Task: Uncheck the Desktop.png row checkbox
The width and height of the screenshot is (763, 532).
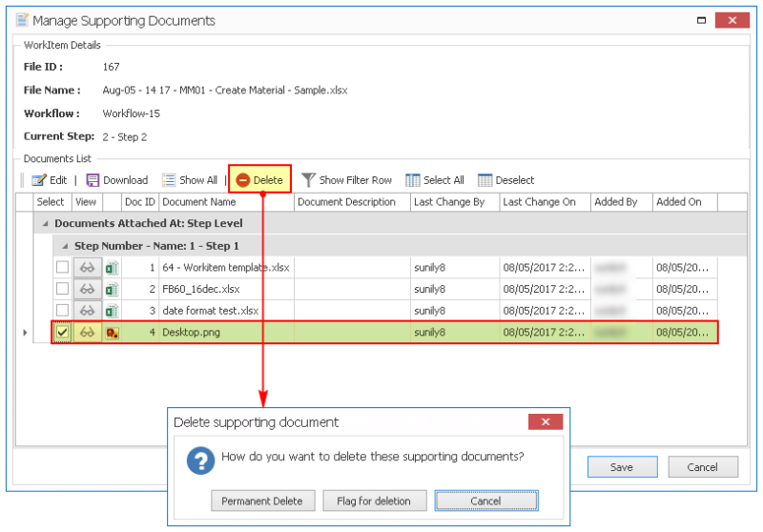Action: point(62,332)
